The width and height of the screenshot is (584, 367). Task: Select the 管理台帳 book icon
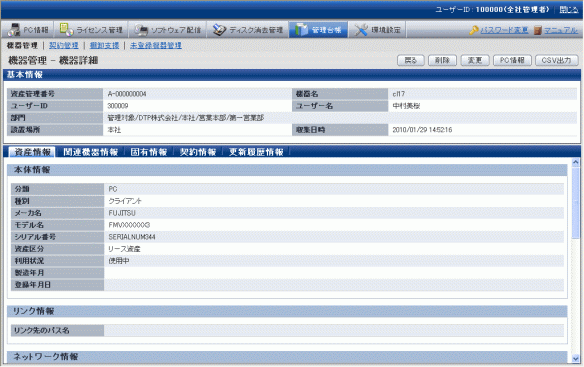pyautogui.click(x=301, y=30)
